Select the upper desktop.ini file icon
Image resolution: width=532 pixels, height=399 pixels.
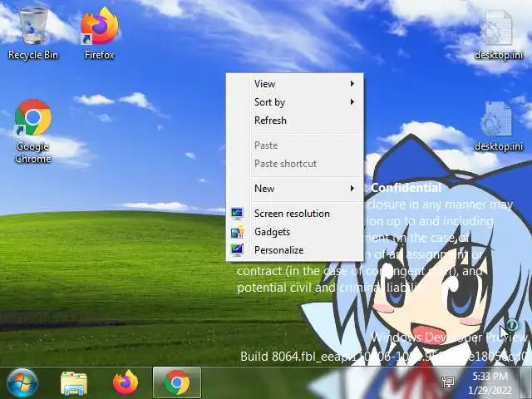[499, 34]
